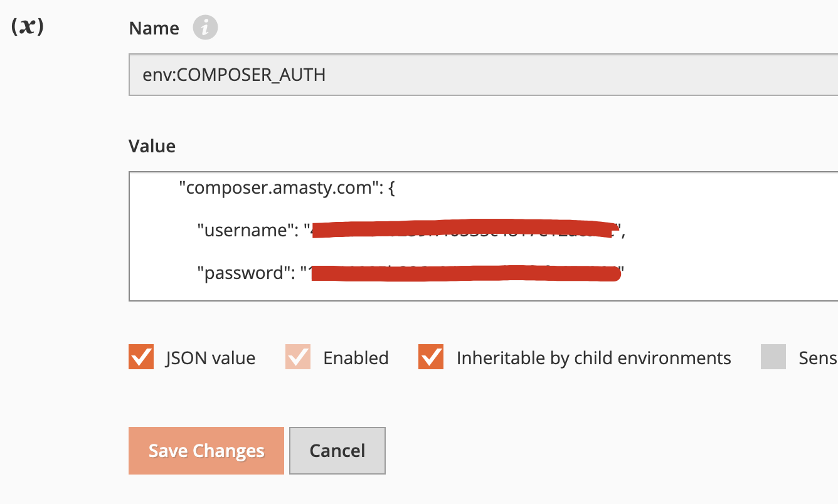Image resolution: width=838 pixels, height=504 pixels.
Task: Uncheck the JSON value checkbox
Action: pos(141,357)
